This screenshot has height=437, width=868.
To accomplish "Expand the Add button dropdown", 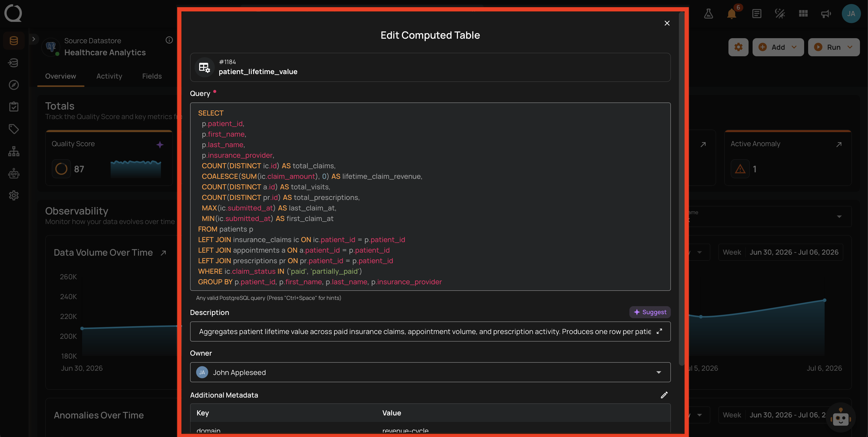I will pos(794,47).
